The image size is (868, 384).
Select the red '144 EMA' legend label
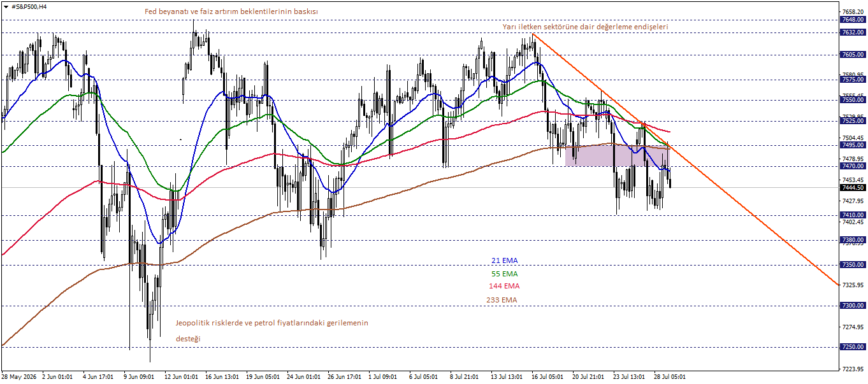[504, 287]
